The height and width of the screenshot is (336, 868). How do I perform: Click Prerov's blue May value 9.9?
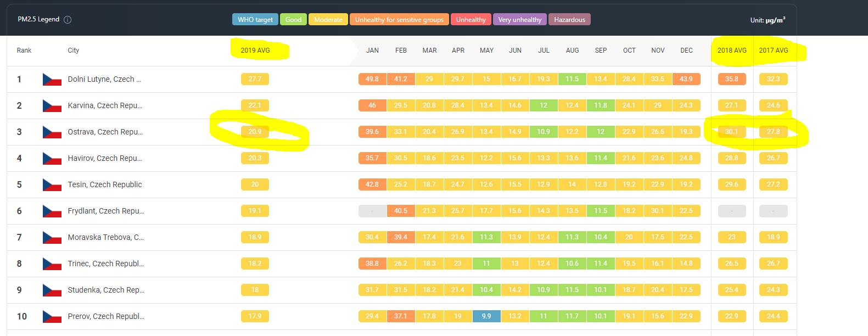pyautogui.click(x=486, y=316)
